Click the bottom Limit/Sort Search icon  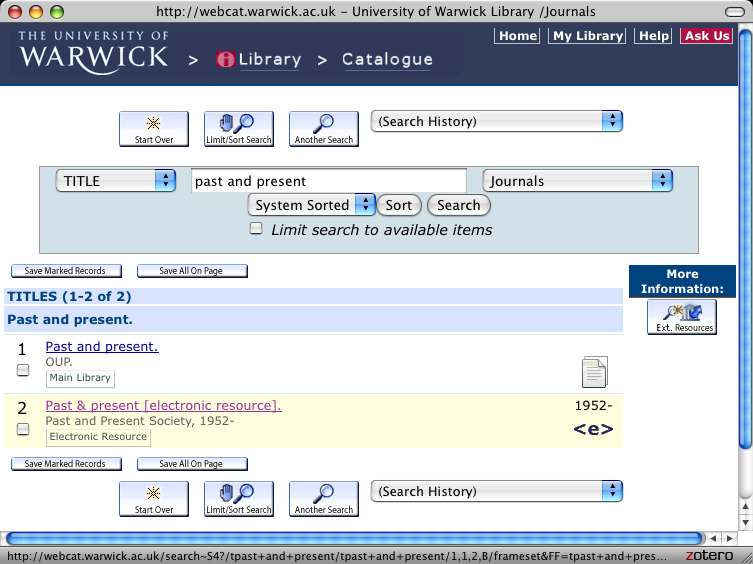[238, 498]
